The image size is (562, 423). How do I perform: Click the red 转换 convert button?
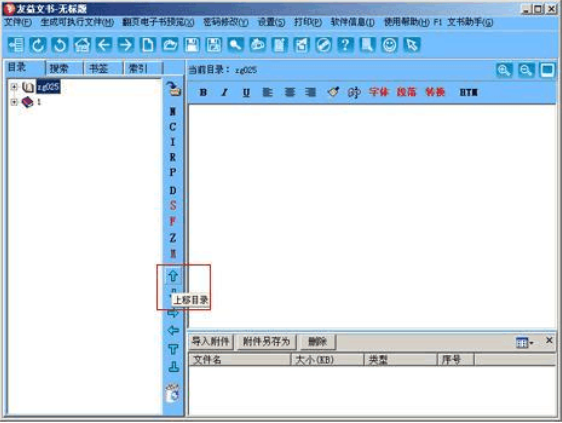coord(435,92)
